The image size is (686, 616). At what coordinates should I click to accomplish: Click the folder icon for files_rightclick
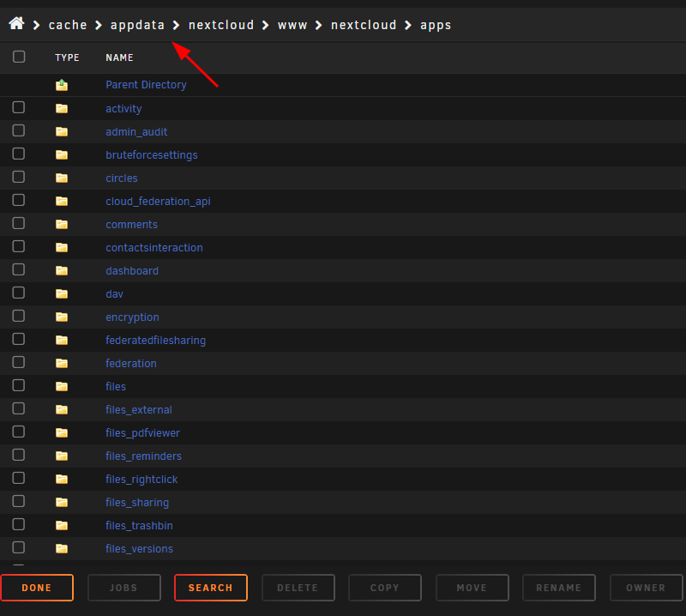pos(62,480)
